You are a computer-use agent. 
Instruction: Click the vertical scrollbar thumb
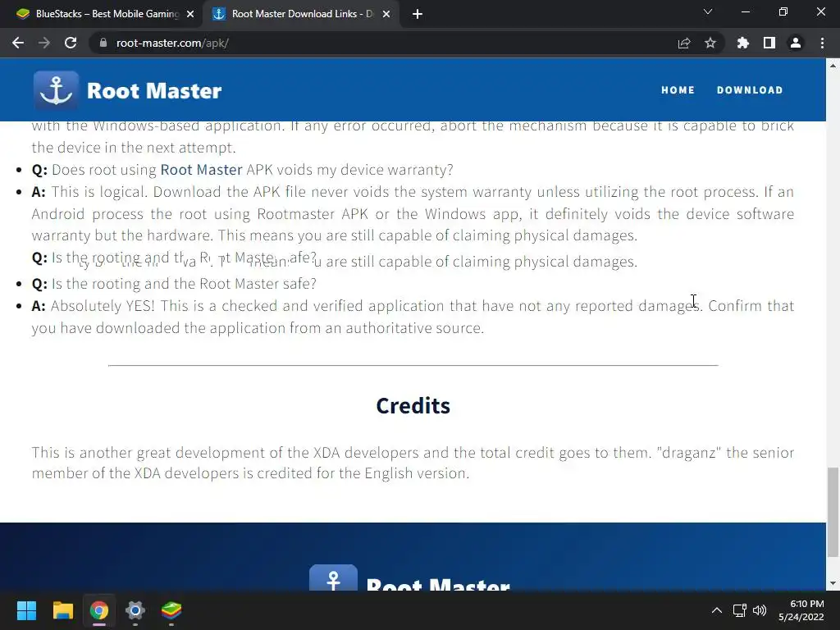coord(833,512)
